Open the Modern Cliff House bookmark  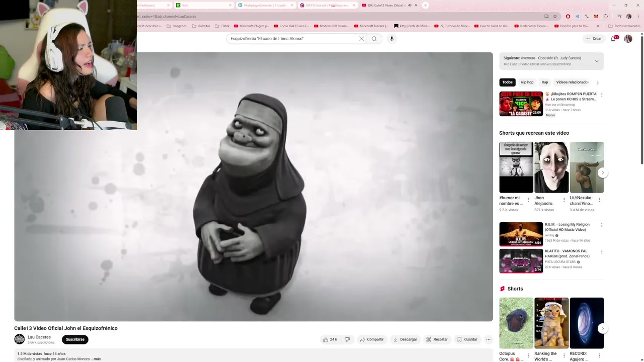coord(331,26)
